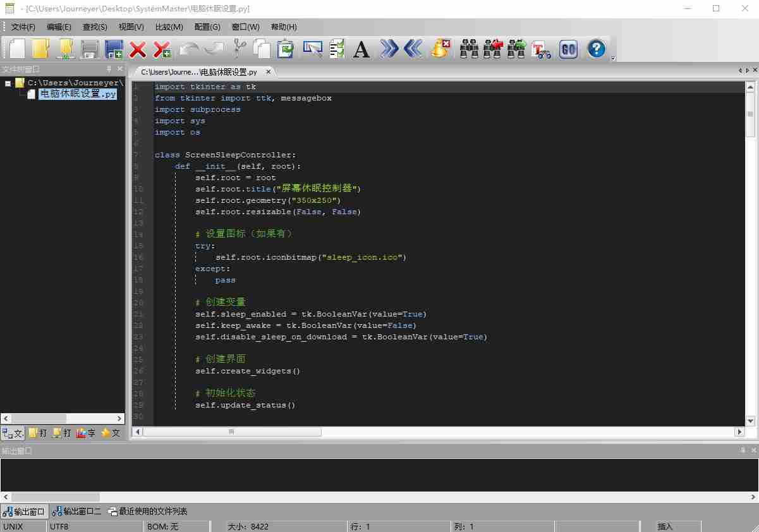
Task: Click the scissors Cut icon
Action: click(239, 49)
